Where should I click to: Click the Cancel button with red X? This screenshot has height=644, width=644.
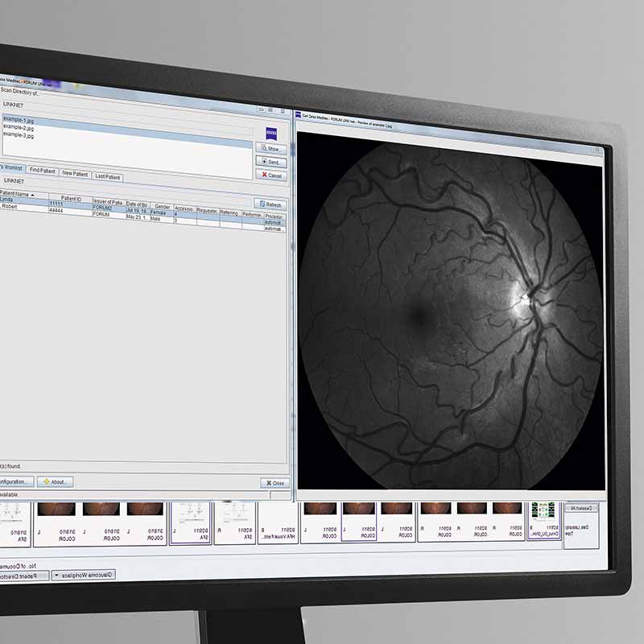coord(271,175)
